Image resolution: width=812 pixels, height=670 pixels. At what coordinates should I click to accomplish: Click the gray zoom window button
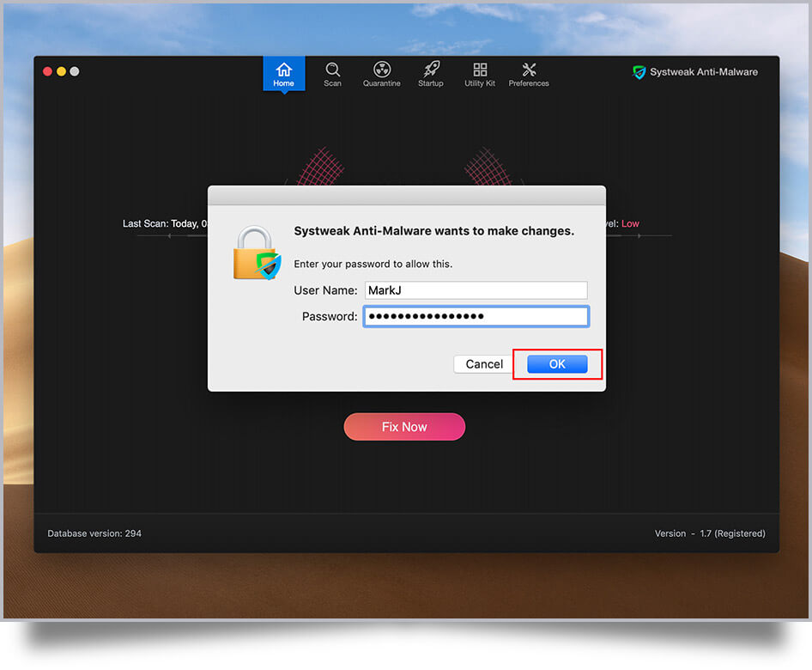[x=75, y=71]
